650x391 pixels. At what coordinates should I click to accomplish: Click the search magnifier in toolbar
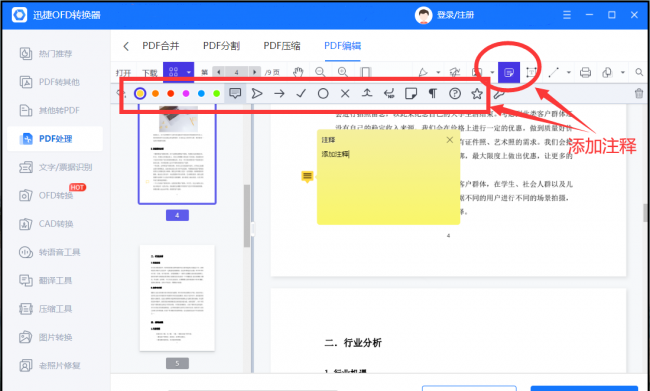coord(639,73)
